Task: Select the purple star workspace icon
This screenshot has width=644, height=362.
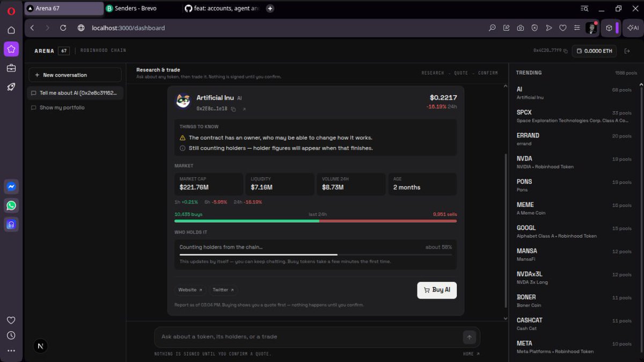Action: pyautogui.click(x=11, y=49)
